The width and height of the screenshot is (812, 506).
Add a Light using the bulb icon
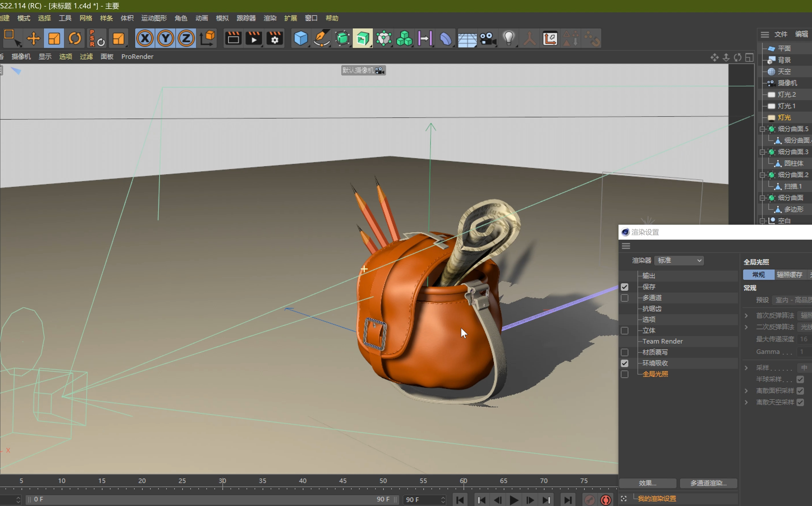[508, 38]
